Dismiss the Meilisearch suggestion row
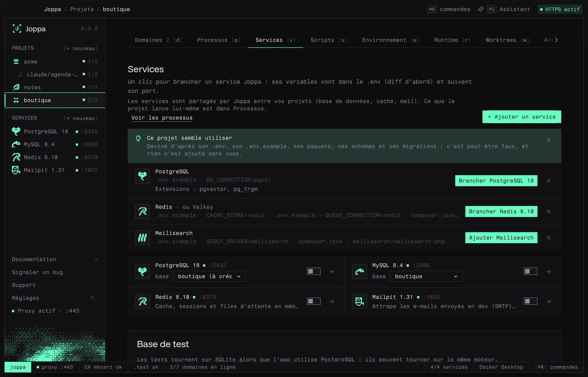 [548, 238]
